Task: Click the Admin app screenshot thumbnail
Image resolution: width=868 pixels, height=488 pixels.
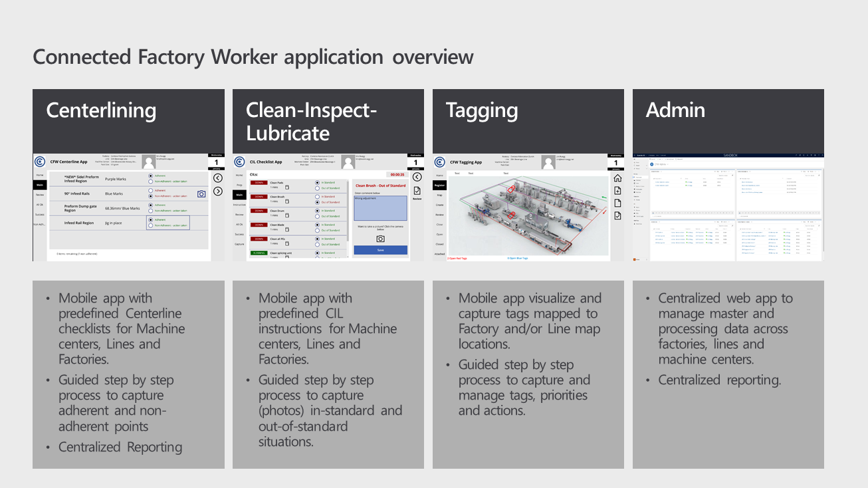Action: coord(728,207)
